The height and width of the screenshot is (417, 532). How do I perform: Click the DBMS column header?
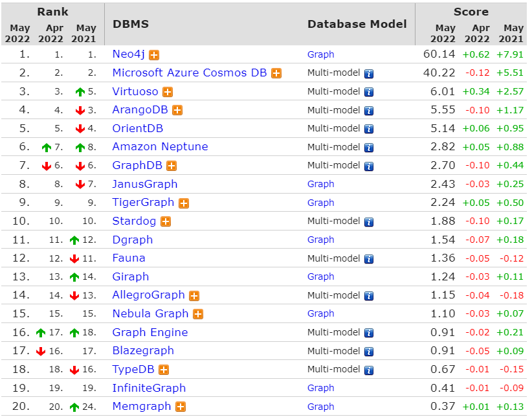pyautogui.click(x=131, y=24)
